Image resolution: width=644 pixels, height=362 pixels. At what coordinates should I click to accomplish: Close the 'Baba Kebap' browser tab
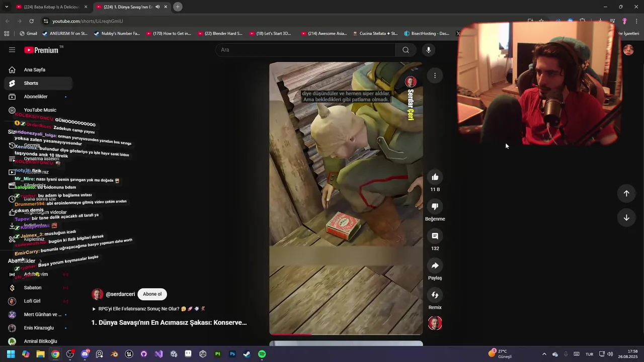[86, 7]
